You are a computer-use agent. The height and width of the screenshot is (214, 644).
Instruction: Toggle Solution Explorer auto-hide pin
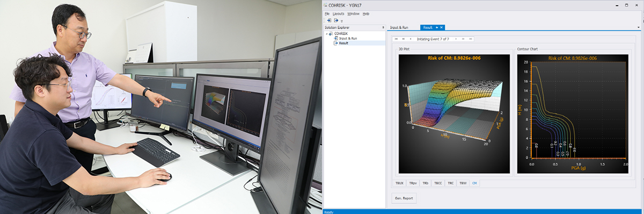tap(383, 27)
